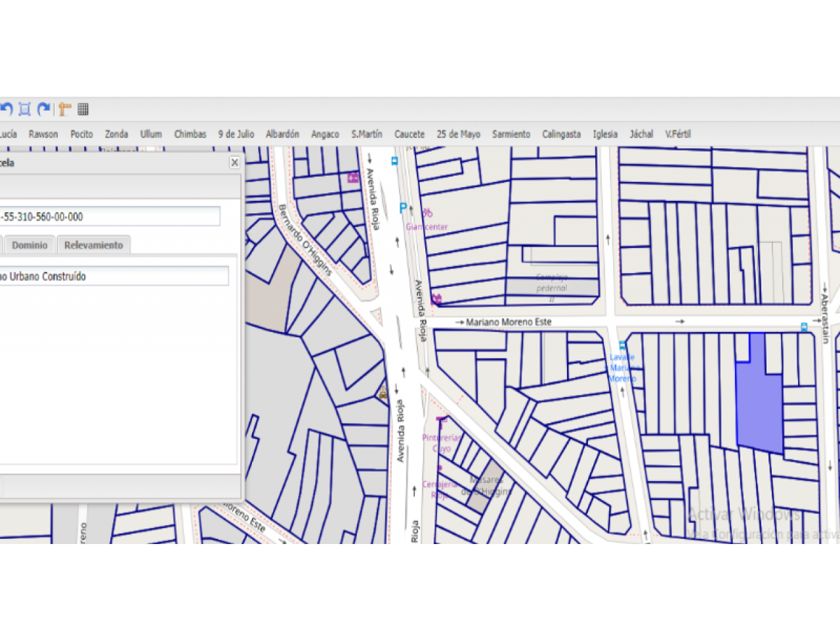Click the parcel code field ending 560-00-000
This screenshot has height=630, width=840.
coord(110,217)
